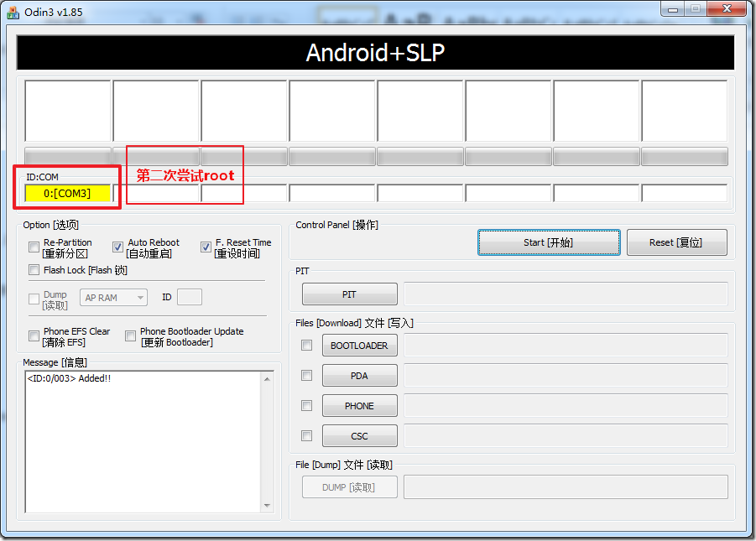Click the PDA file path field

tap(566, 376)
